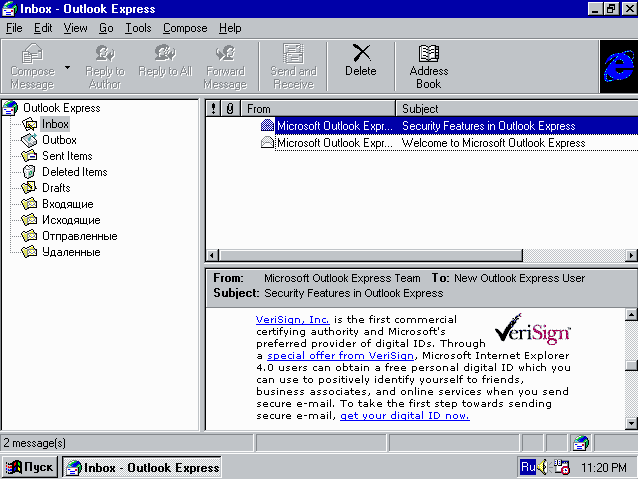Open the Tools menu
The height and width of the screenshot is (479, 638).
(138, 28)
